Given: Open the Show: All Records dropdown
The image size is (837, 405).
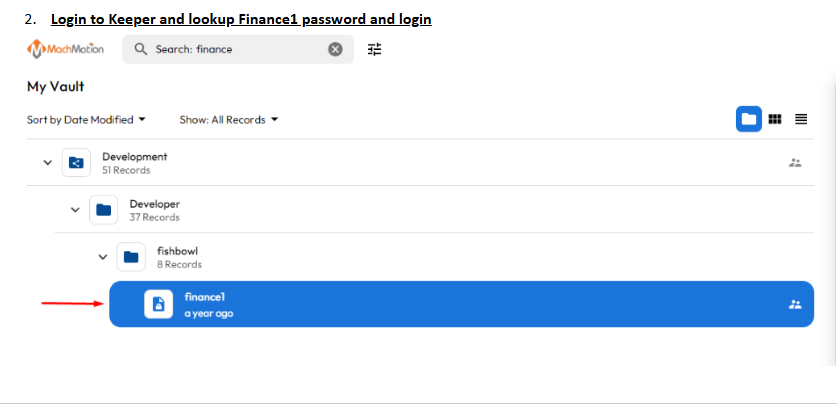Looking at the screenshot, I should [228, 120].
